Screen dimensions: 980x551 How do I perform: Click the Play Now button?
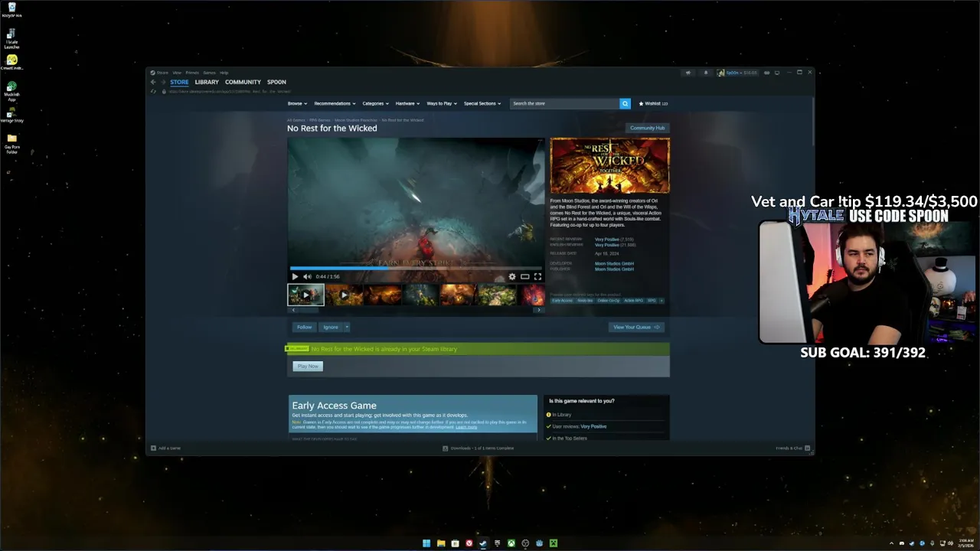(308, 366)
